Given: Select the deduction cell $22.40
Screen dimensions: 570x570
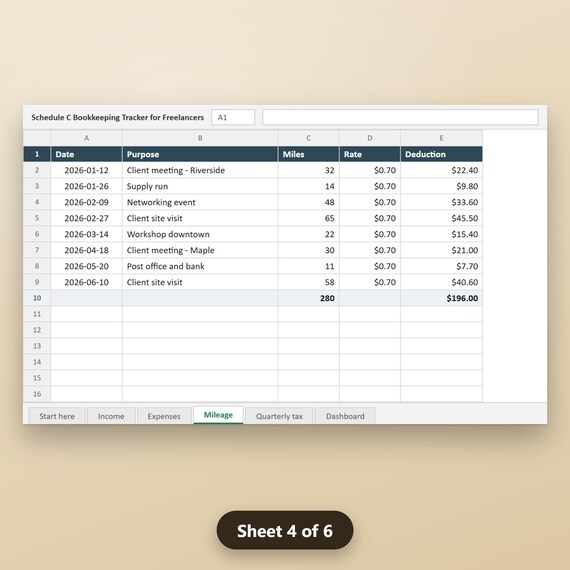Looking at the screenshot, I should tap(441, 170).
